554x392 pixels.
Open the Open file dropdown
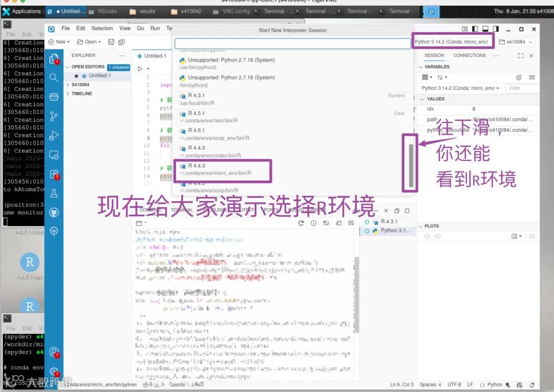pos(89,42)
